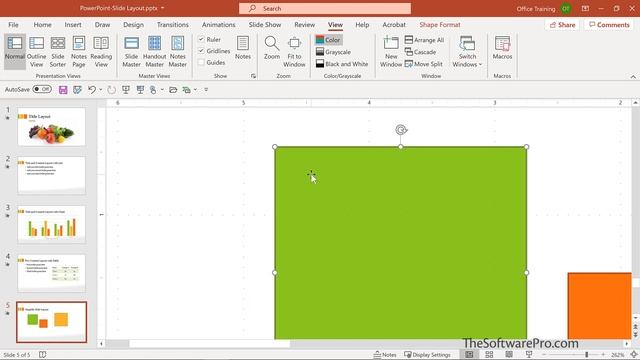This screenshot has width=640, height=360.
Task: Click the Redo button
Action: [111, 90]
